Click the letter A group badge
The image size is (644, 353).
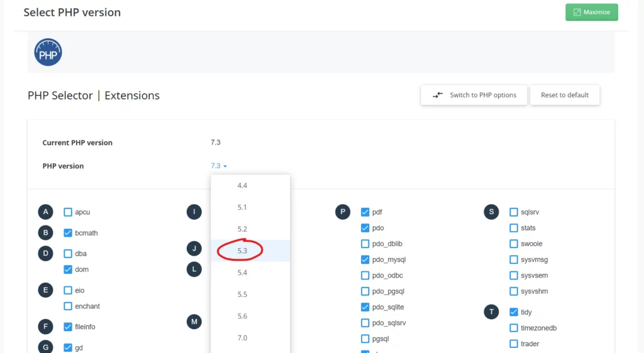click(x=45, y=212)
